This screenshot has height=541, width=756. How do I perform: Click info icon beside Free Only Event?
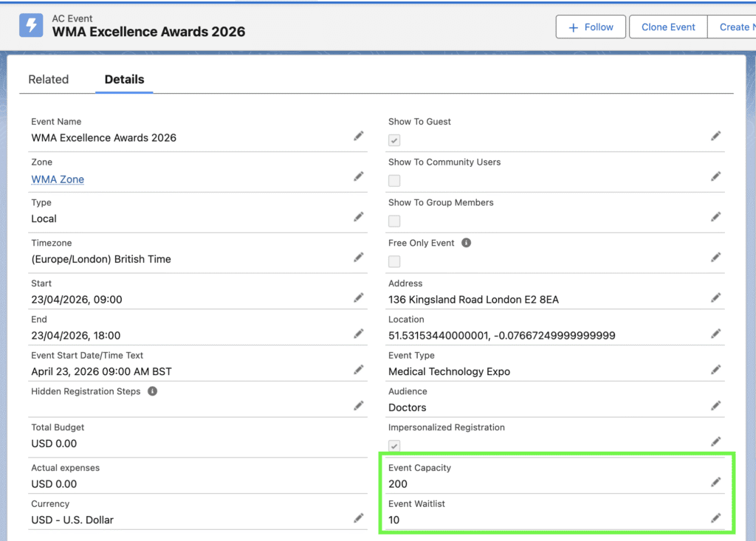(467, 243)
